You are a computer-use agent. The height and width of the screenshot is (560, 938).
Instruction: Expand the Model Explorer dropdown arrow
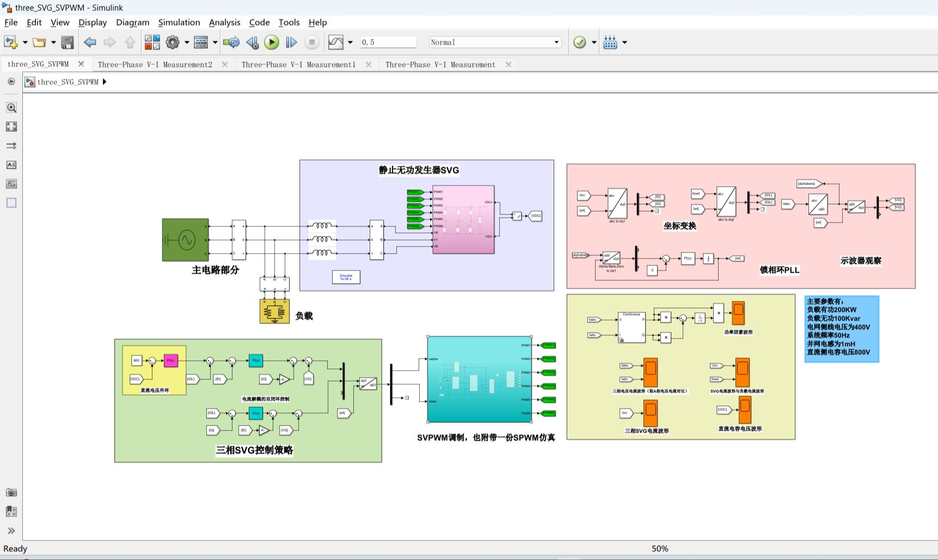pos(215,42)
